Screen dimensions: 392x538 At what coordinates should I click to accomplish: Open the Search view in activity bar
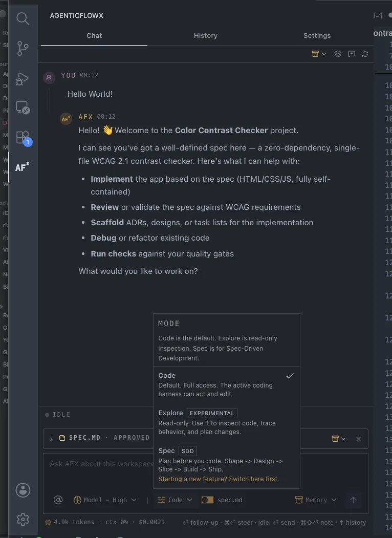[23, 18]
